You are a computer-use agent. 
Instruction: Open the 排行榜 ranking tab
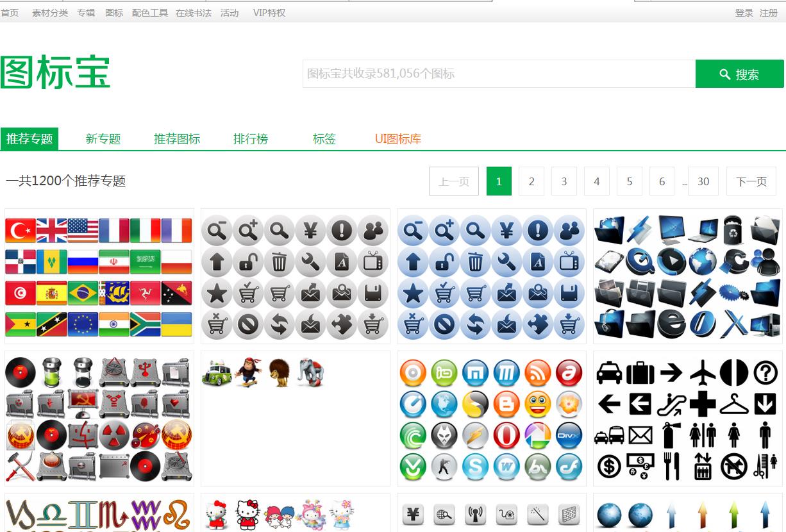[x=251, y=139]
